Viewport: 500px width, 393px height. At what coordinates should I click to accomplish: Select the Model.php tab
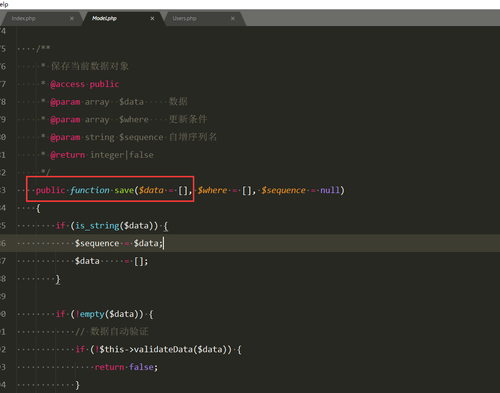104,18
